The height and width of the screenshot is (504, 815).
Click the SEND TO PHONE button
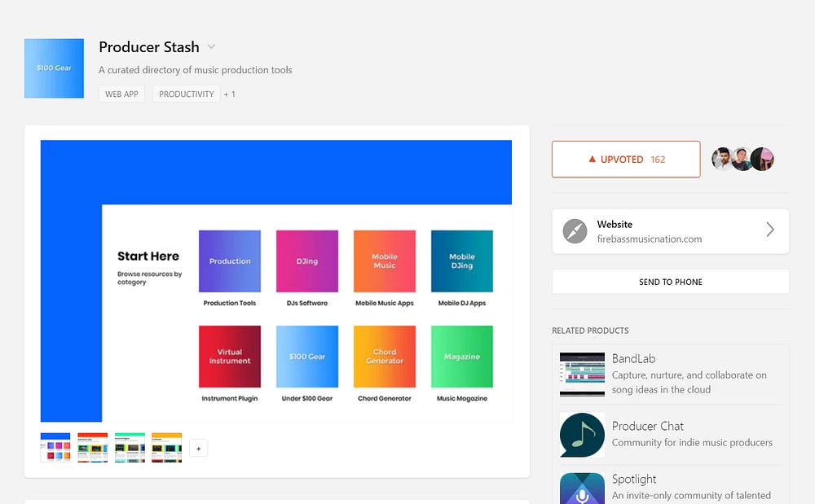pos(671,282)
